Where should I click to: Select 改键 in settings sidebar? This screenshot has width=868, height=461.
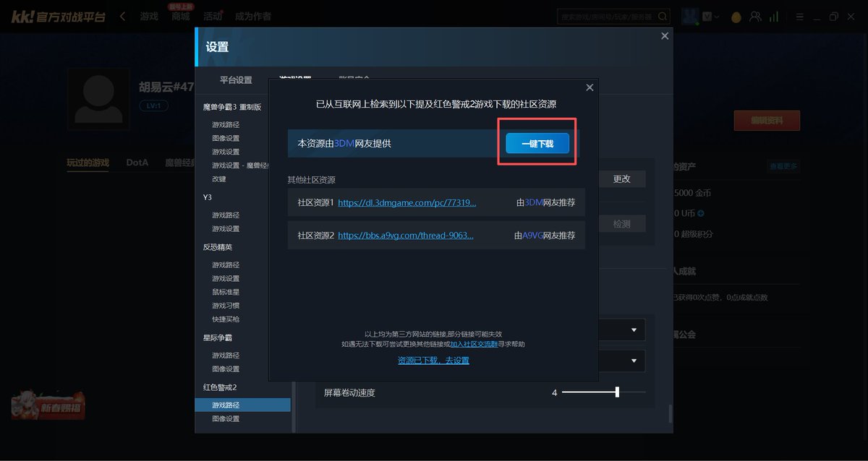point(219,179)
